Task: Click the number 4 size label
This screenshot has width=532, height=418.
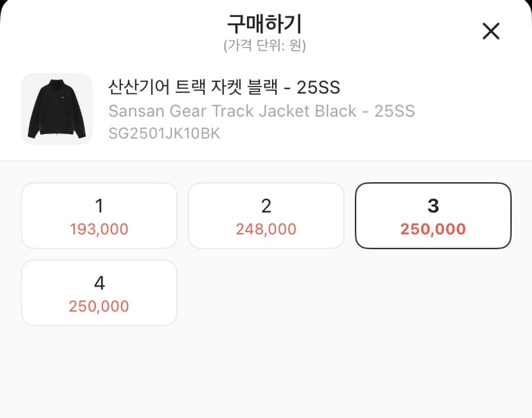Action: click(99, 283)
